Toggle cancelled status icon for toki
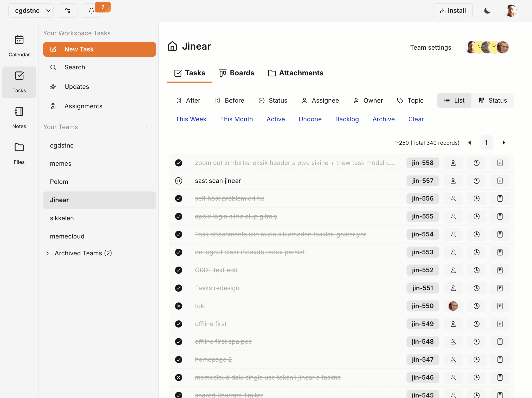The image size is (532, 398). (179, 306)
